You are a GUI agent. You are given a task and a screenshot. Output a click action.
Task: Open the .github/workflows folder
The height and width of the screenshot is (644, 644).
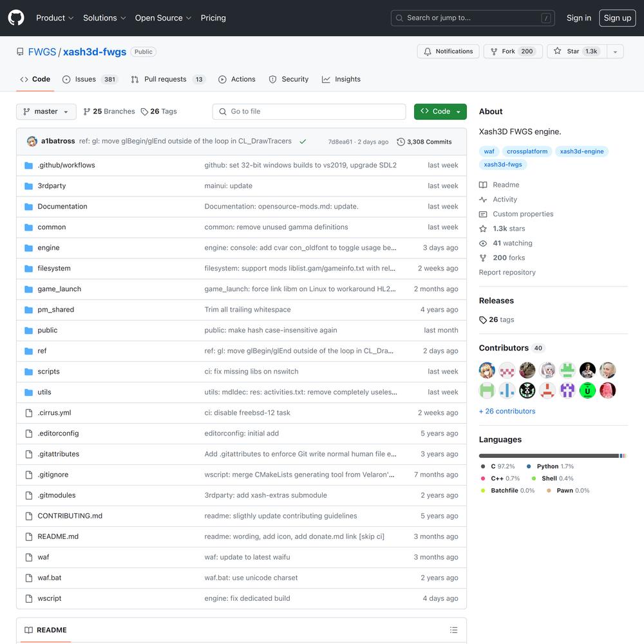66,165
